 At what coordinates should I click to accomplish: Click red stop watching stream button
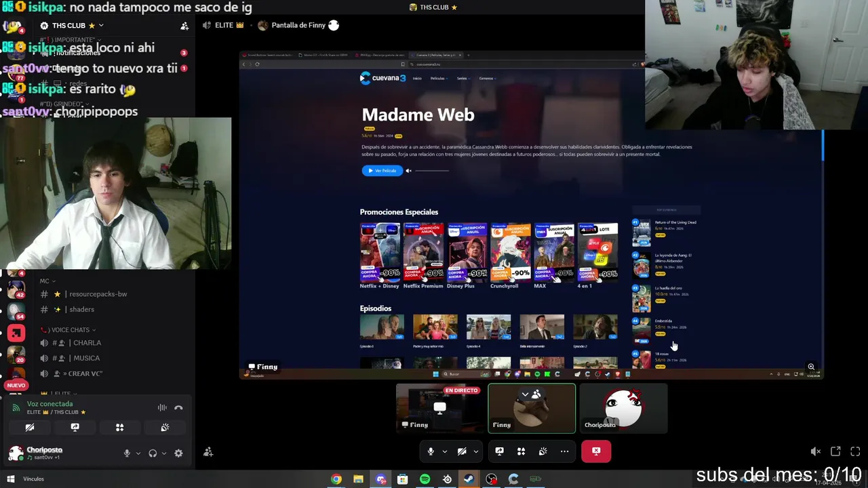596,451
